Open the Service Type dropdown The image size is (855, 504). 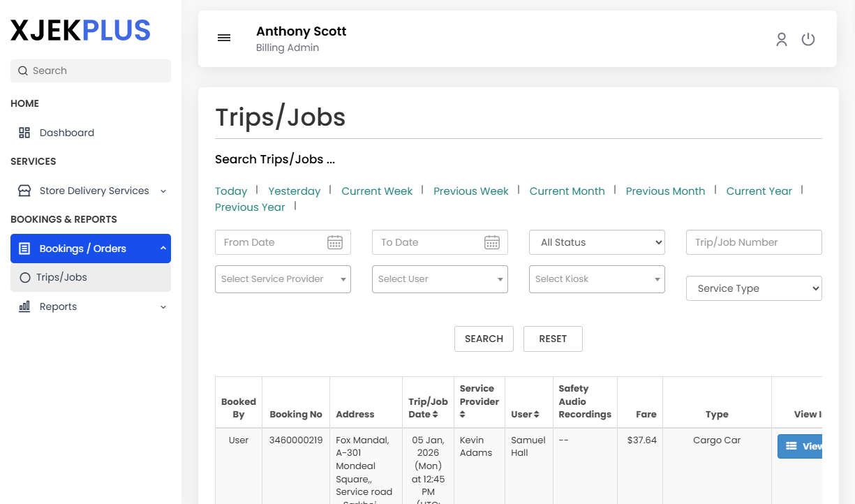(x=754, y=288)
